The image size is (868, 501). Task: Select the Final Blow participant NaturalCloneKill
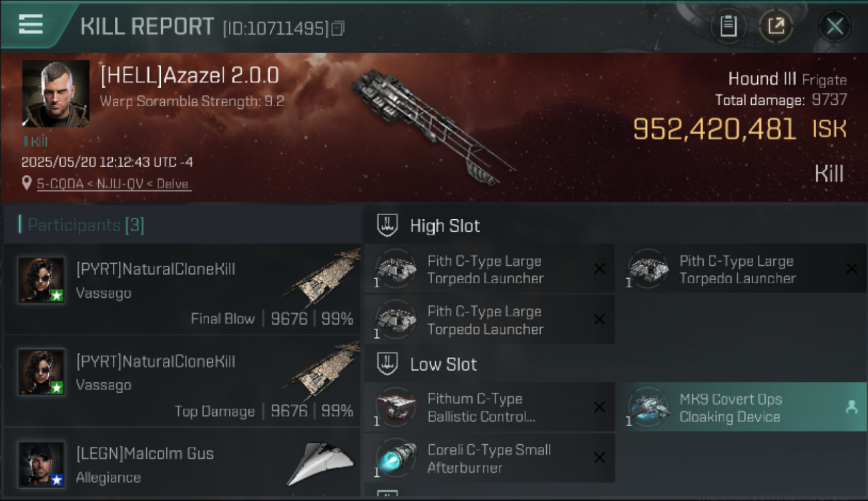pos(182,289)
